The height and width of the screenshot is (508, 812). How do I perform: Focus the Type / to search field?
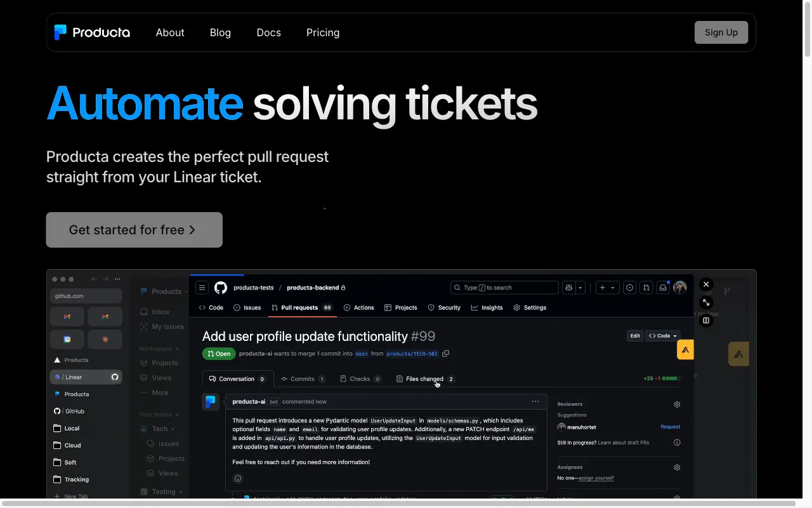(x=504, y=288)
